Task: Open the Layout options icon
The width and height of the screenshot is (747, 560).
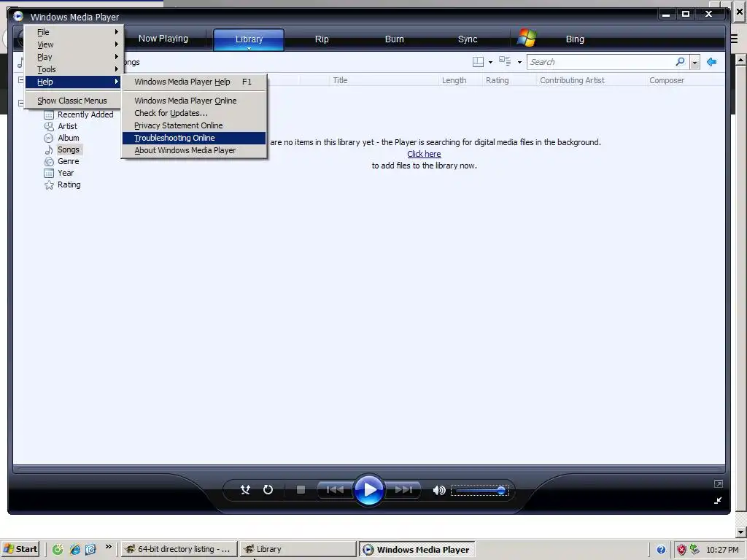Action: click(478, 62)
